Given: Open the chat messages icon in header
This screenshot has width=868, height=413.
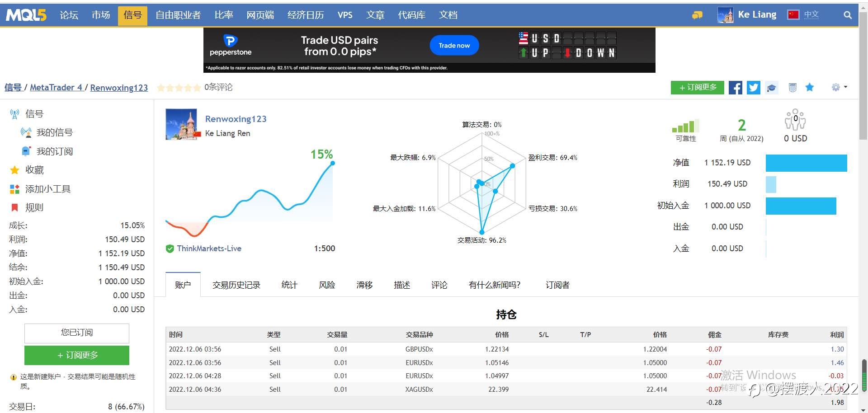Looking at the screenshot, I should 697,15.
